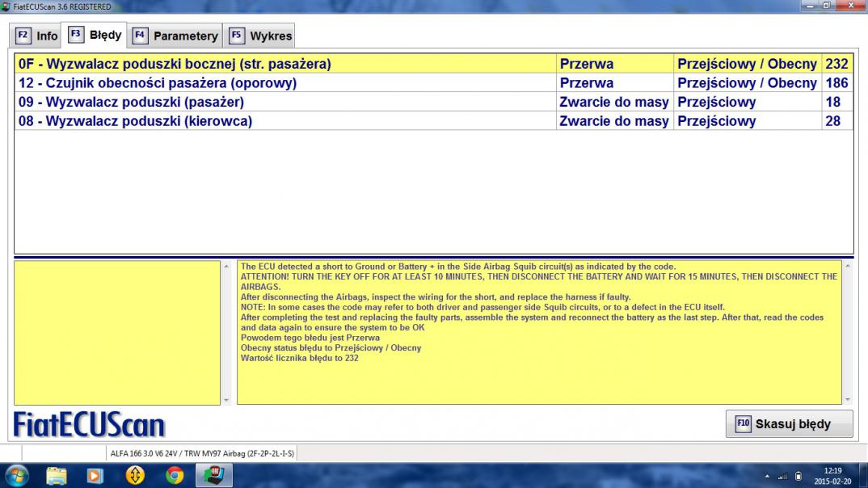Switch to the Wykres tab
Screen dimensions: 868x488
pos(259,36)
